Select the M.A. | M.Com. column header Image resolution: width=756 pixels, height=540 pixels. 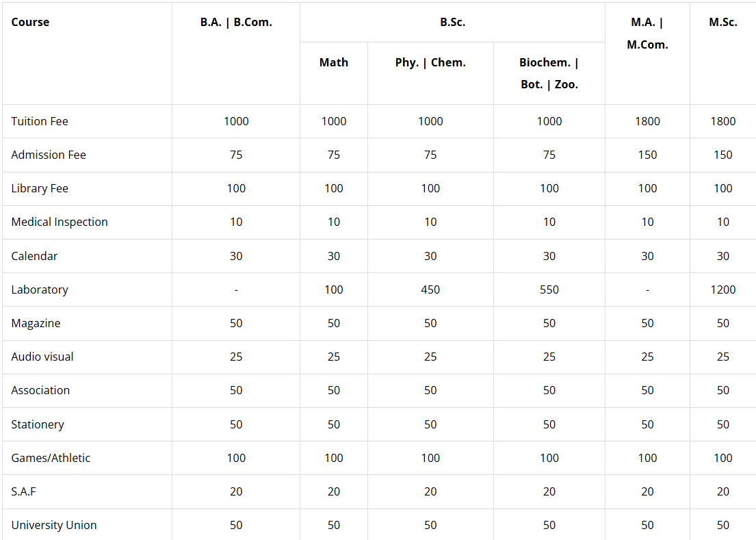point(647,33)
